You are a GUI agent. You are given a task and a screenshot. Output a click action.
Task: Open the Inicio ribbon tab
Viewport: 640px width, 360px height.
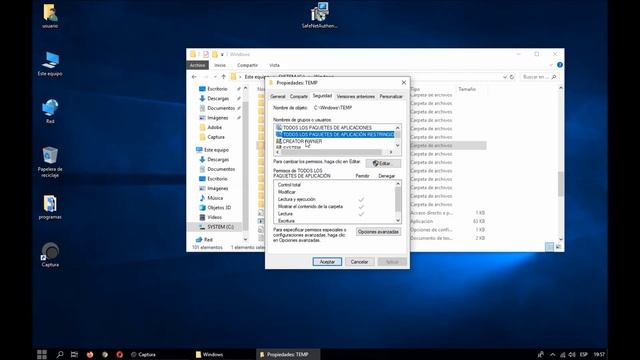click(x=220, y=65)
